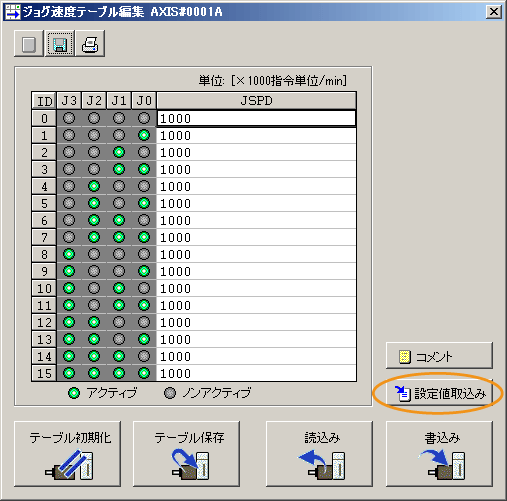This screenshot has height=501, width=507.
Task: Select the JSPD field for ID 8
Action: [256, 254]
